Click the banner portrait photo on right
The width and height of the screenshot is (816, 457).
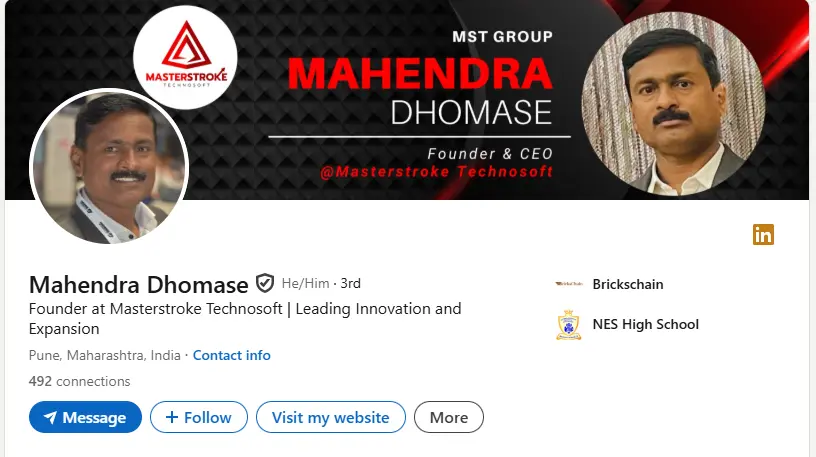click(672, 103)
